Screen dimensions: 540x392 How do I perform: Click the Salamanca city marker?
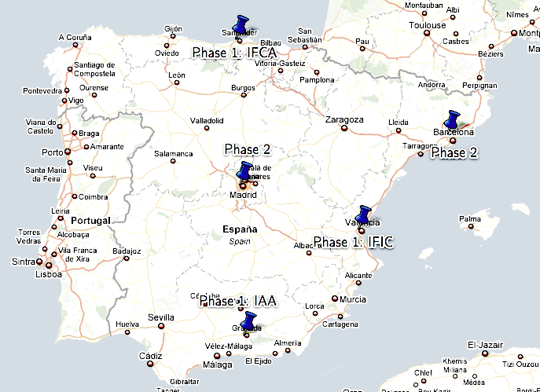[x=173, y=161]
